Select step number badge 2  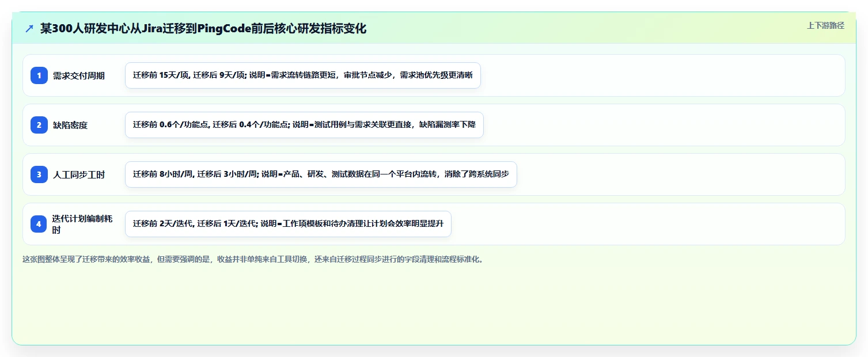pyautogui.click(x=39, y=125)
